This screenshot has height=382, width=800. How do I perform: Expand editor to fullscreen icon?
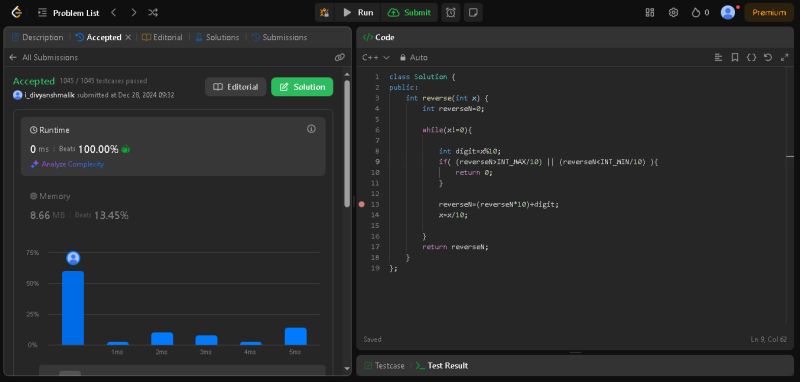click(x=785, y=58)
